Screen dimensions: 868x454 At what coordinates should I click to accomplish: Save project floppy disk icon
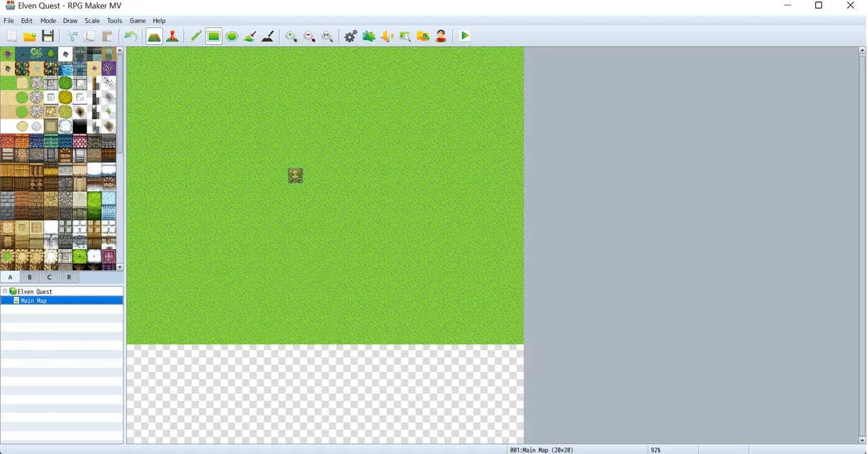(47, 36)
